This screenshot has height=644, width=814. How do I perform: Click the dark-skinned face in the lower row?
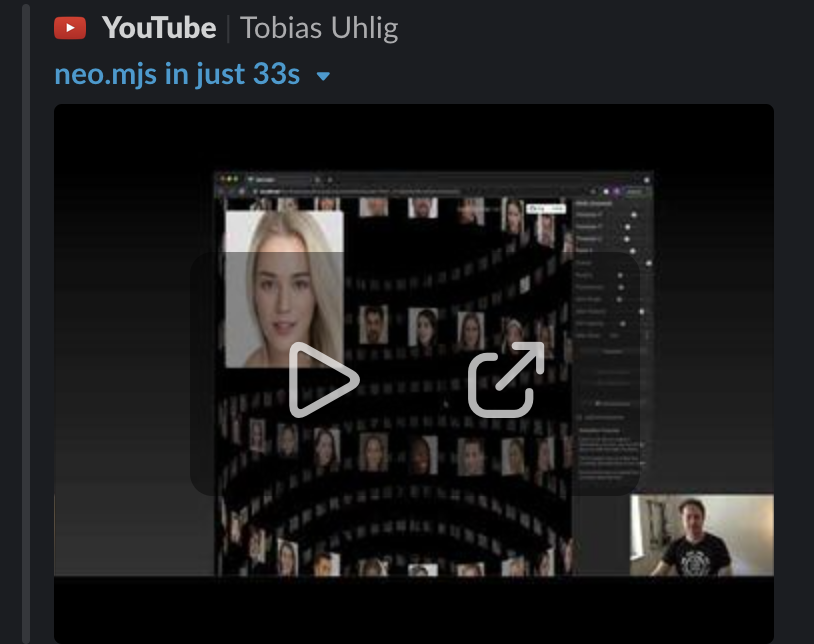422,454
